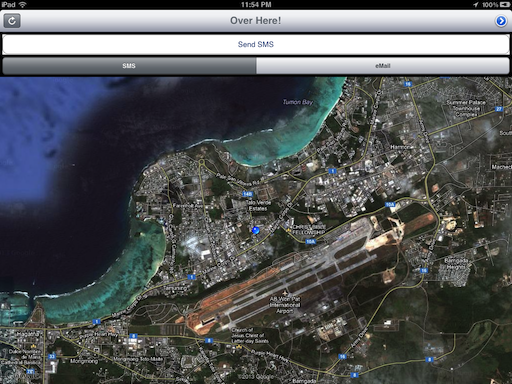
Task: Switch to eMail mode segment
Action: tap(383, 66)
